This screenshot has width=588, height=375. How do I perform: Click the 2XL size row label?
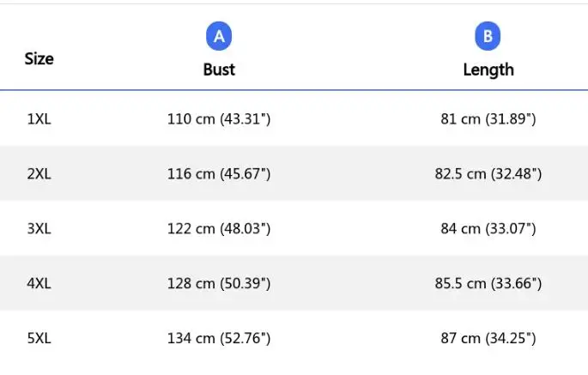click(x=39, y=173)
